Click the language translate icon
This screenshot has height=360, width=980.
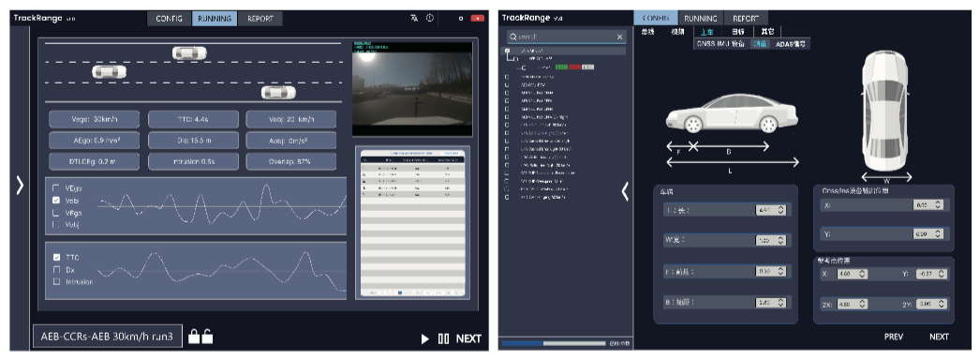pos(414,18)
